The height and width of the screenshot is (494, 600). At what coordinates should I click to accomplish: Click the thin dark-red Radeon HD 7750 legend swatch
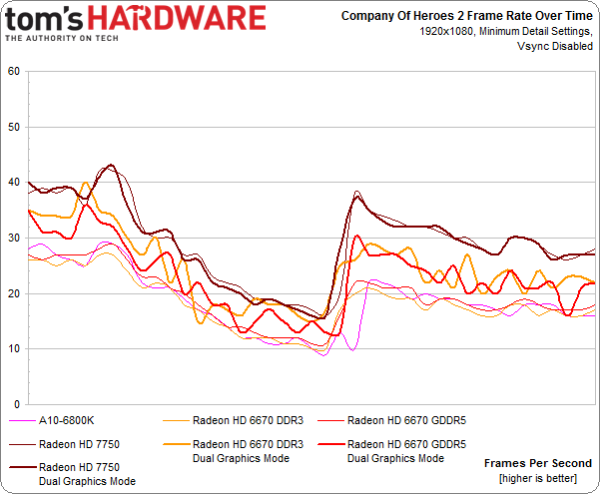pyautogui.click(x=22, y=445)
